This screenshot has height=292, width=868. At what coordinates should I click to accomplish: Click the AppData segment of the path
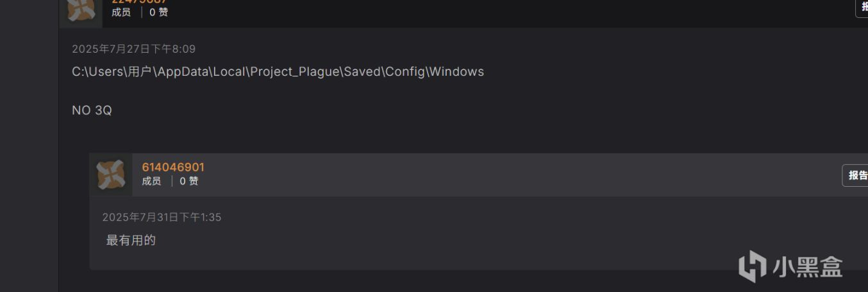click(x=183, y=72)
